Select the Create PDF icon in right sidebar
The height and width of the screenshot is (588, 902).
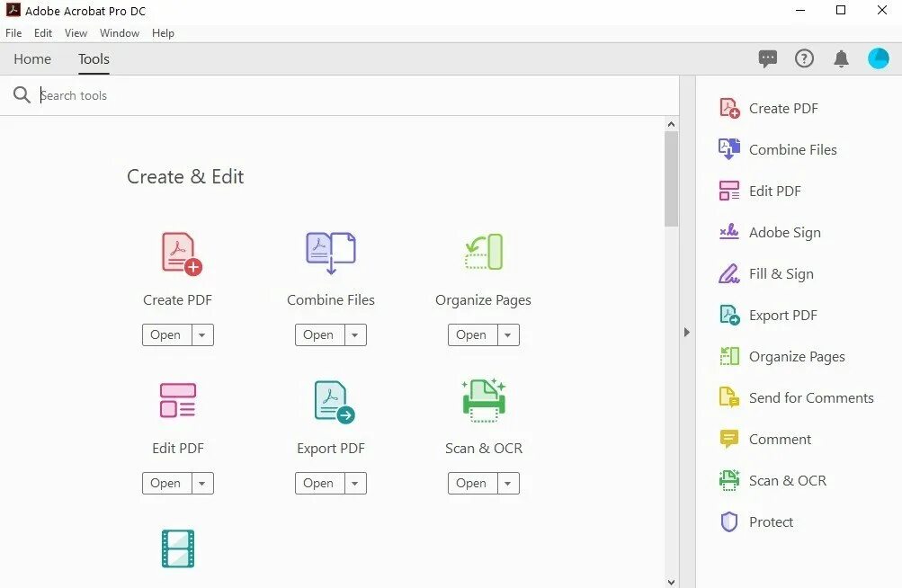pyautogui.click(x=729, y=108)
